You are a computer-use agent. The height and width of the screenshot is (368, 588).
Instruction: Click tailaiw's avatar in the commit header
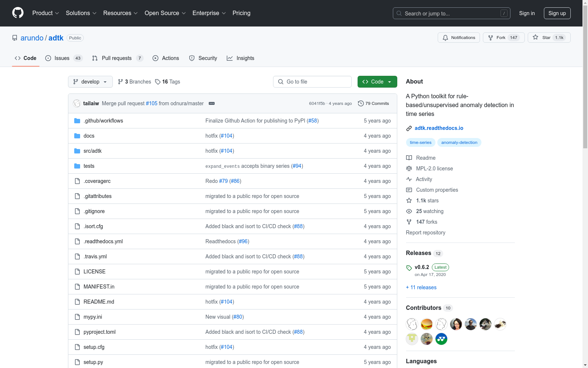(77, 103)
